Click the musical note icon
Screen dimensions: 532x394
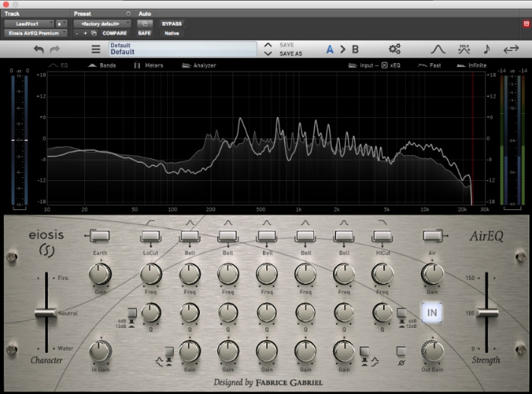coord(486,49)
